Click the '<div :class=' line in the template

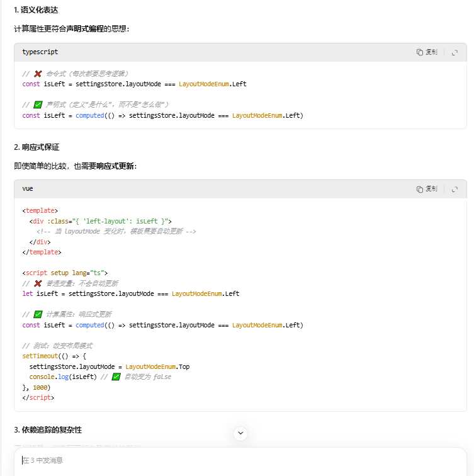pyautogui.click(x=101, y=221)
